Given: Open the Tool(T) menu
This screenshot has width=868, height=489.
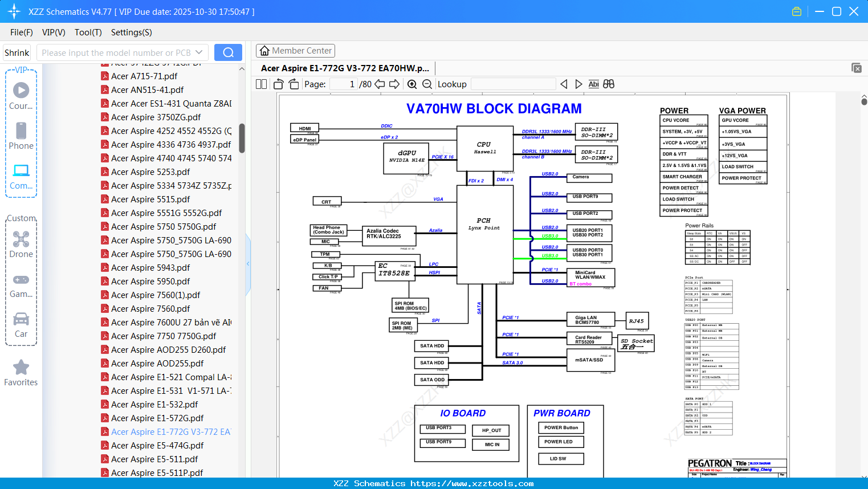Looking at the screenshot, I should [88, 32].
